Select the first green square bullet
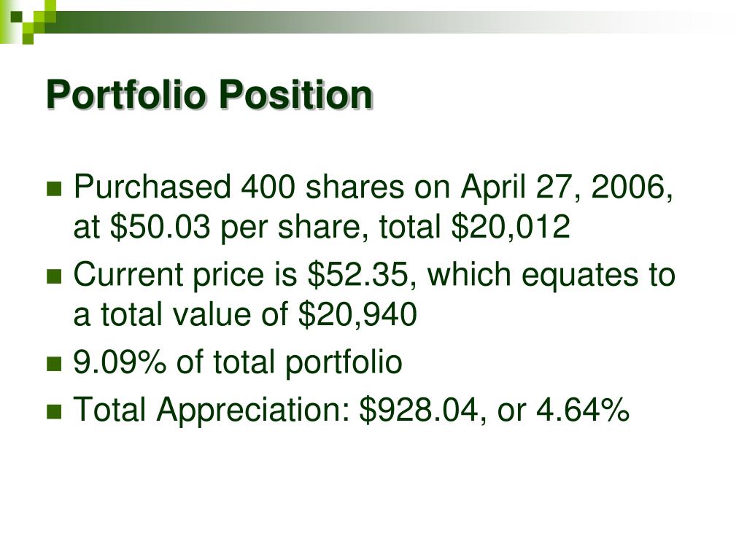The image size is (747, 560). click(55, 189)
